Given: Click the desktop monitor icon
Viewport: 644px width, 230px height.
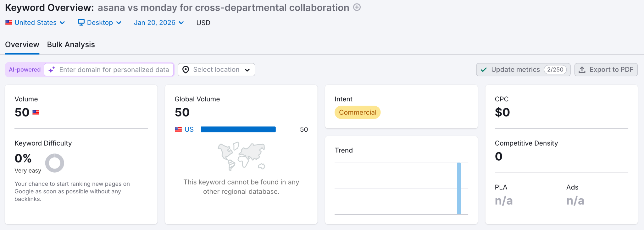Looking at the screenshot, I should coord(81,22).
